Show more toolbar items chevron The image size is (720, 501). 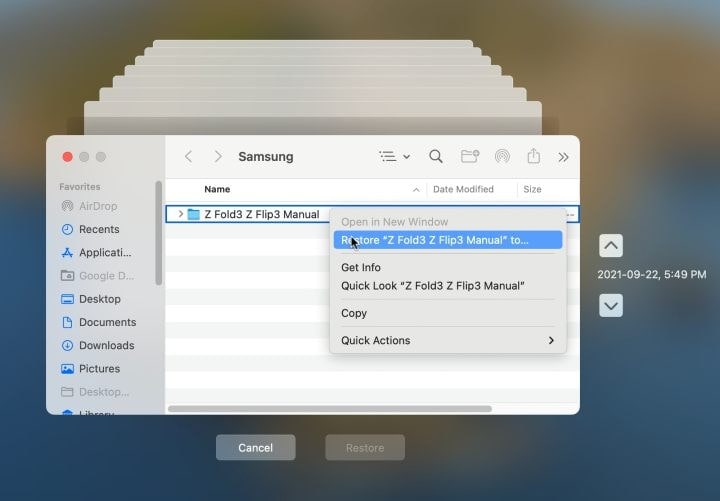(563, 157)
